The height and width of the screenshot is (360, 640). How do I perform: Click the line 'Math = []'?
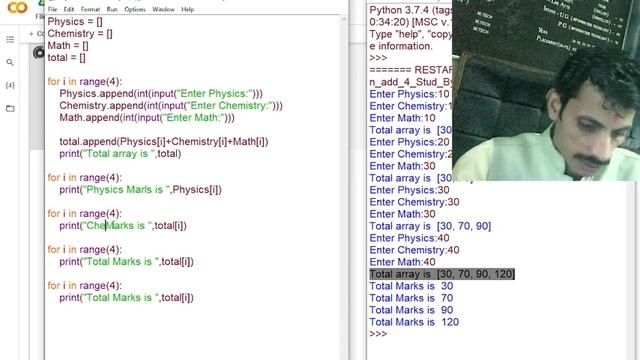(x=68, y=46)
